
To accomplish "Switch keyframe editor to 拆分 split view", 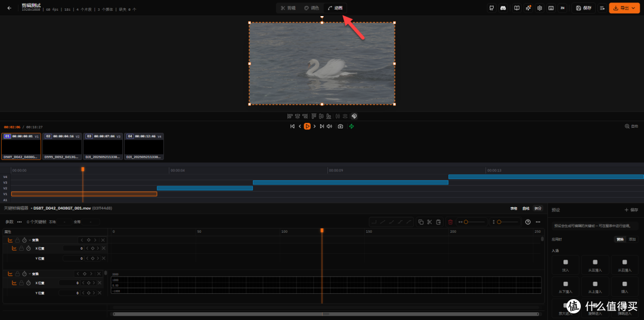I will [538, 208].
